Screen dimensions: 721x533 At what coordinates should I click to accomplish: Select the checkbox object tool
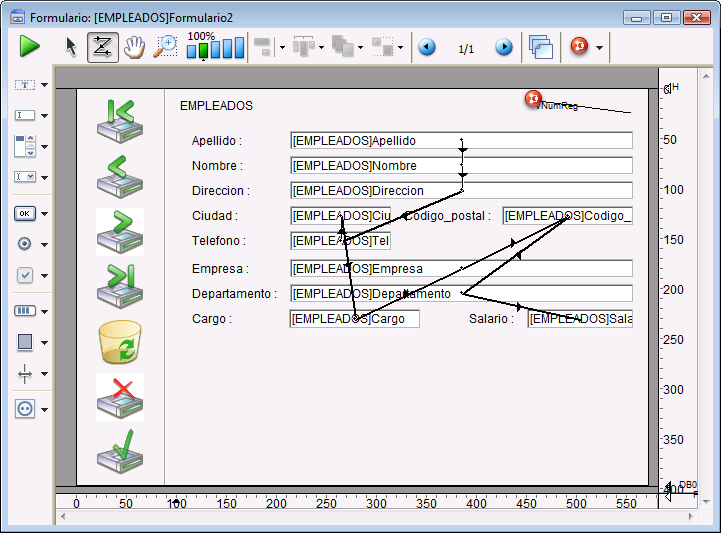point(25,275)
